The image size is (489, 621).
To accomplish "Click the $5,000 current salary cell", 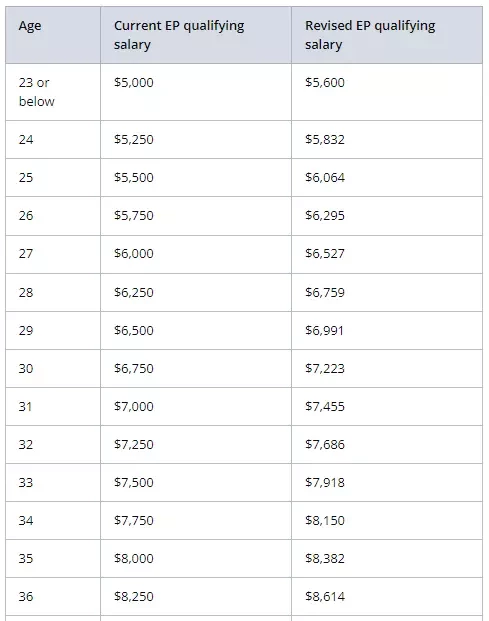I will click(x=196, y=92).
